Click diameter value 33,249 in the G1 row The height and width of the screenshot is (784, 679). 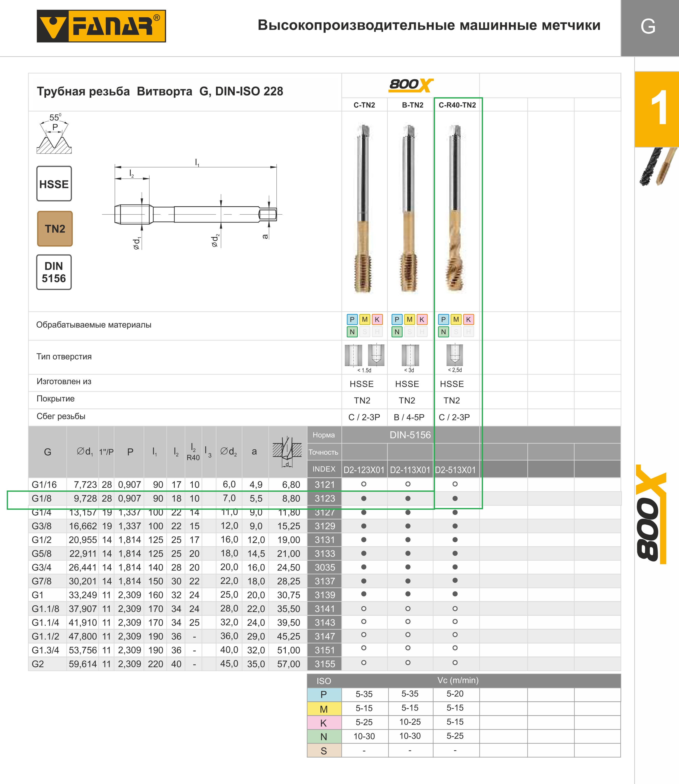click(x=82, y=595)
